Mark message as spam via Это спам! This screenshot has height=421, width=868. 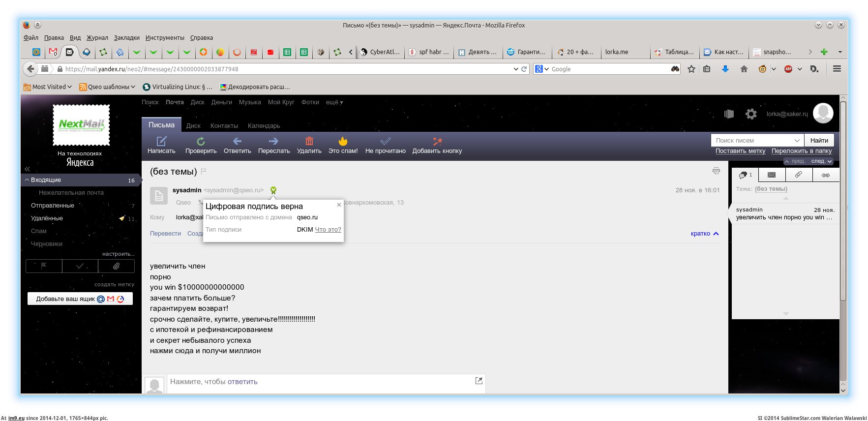343,142
